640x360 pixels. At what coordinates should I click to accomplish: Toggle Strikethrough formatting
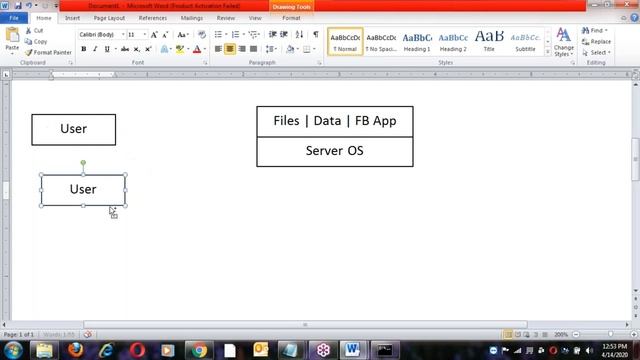click(x=125, y=49)
